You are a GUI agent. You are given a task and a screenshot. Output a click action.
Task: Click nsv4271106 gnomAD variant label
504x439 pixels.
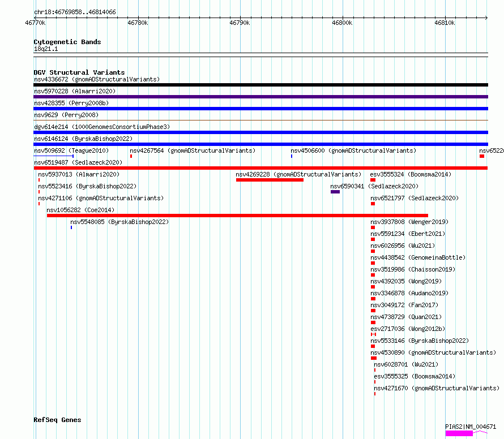(101, 198)
